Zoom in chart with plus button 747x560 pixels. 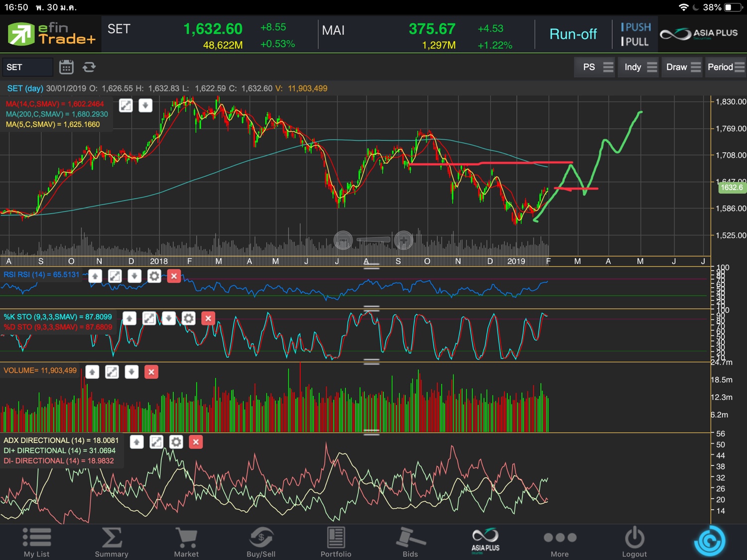[403, 241]
